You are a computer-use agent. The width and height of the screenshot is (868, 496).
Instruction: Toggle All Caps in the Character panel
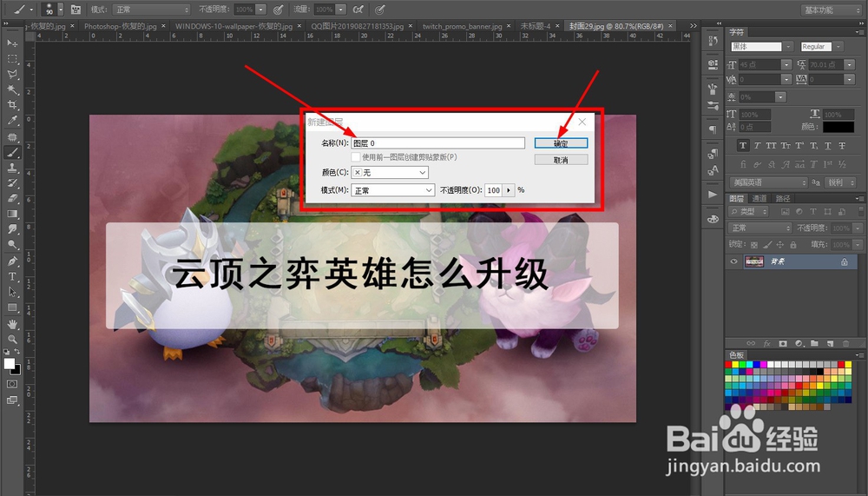[771, 146]
